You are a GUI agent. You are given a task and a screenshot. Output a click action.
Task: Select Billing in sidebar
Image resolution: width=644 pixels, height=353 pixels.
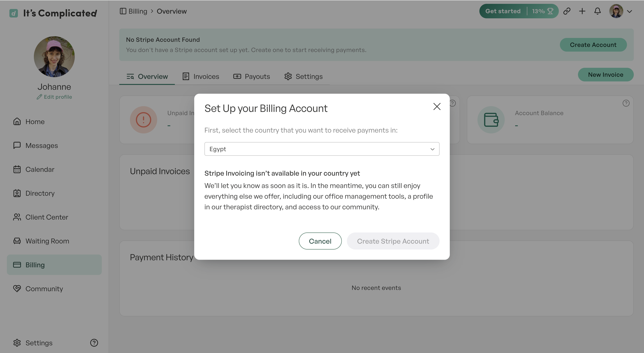(x=54, y=265)
